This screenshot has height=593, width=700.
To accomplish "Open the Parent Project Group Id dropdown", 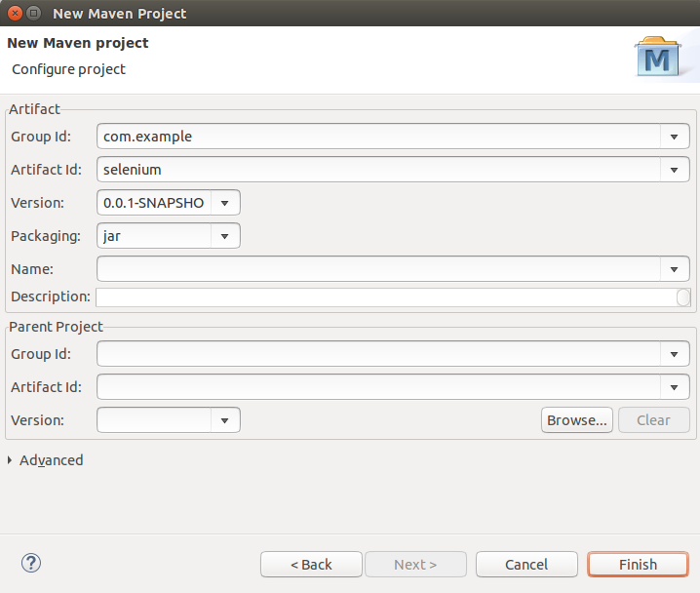I will (x=675, y=354).
